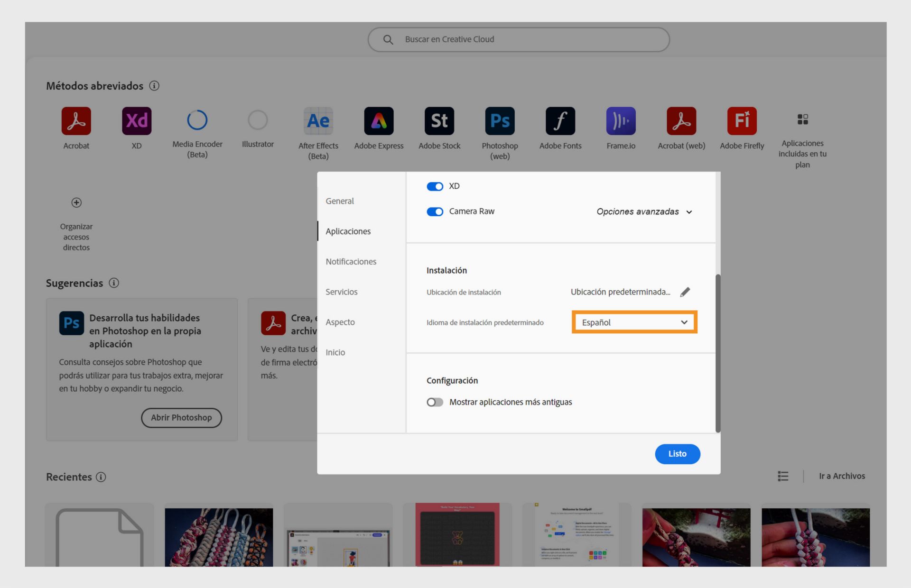Click the blue Listo button
The width and height of the screenshot is (911, 588).
click(x=677, y=454)
